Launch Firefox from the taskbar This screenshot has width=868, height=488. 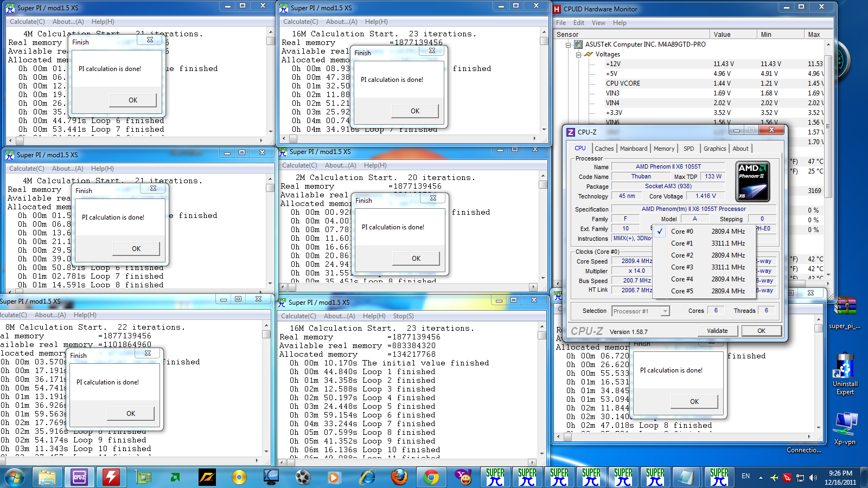(x=399, y=477)
